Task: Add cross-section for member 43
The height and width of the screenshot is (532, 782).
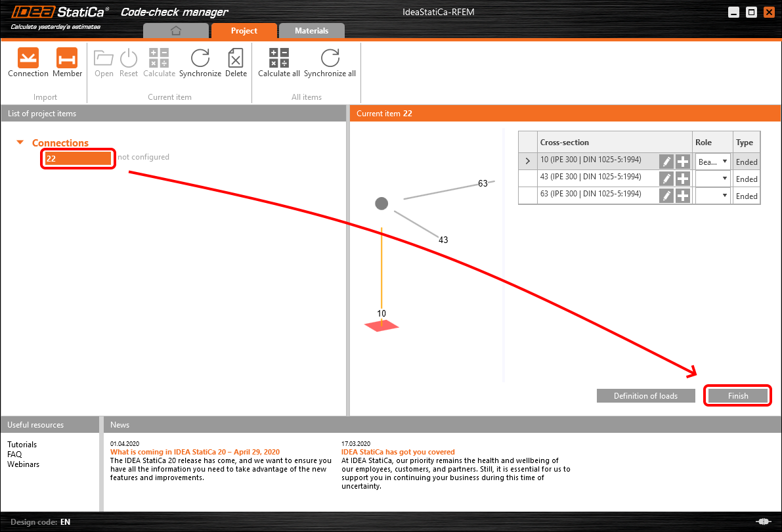Action: 683,179
